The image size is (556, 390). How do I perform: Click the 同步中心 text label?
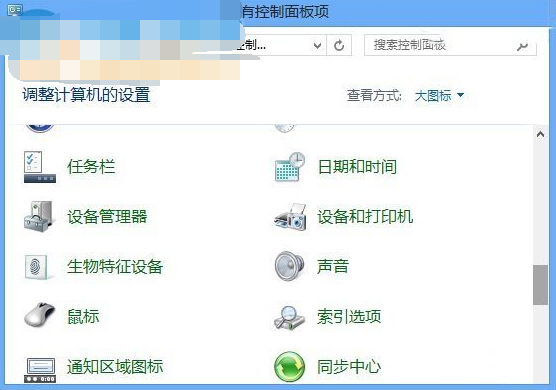click(x=349, y=366)
